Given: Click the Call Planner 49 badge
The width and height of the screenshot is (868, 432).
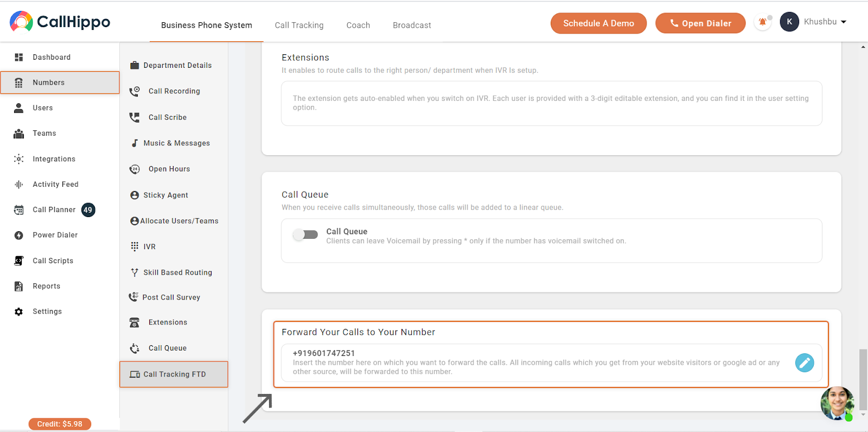Looking at the screenshot, I should pos(88,209).
